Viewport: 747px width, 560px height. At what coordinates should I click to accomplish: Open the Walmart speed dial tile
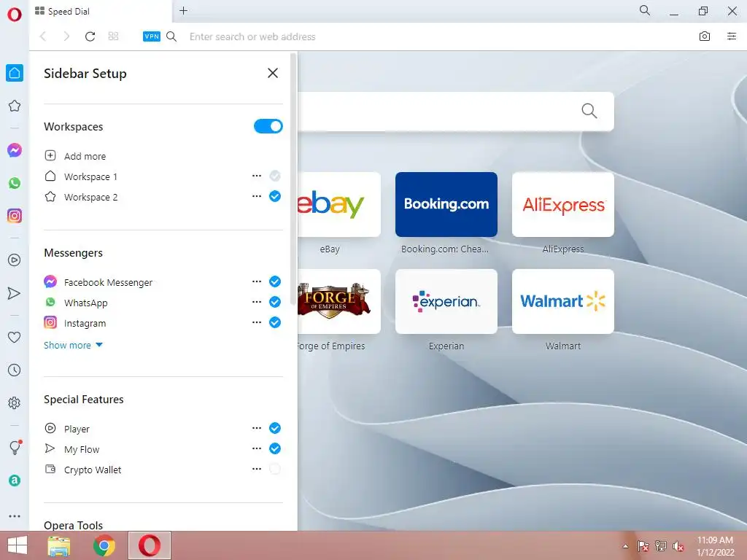coord(563,301)
